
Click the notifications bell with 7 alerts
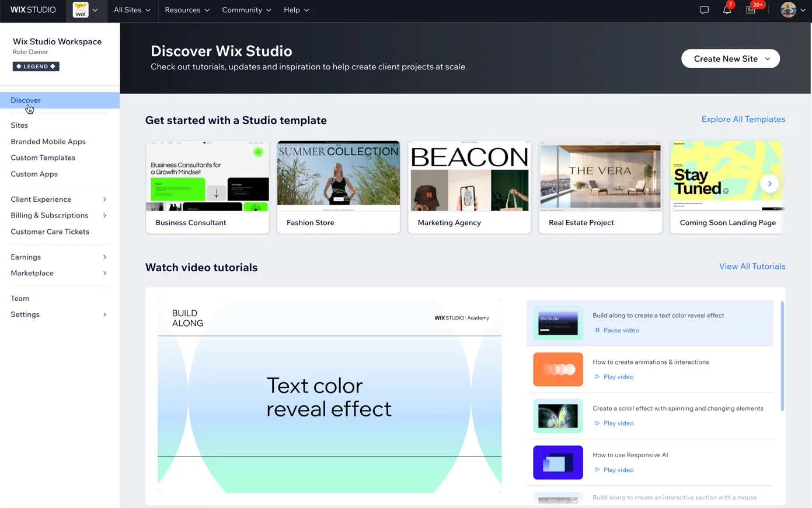click(x=727, y=10)
